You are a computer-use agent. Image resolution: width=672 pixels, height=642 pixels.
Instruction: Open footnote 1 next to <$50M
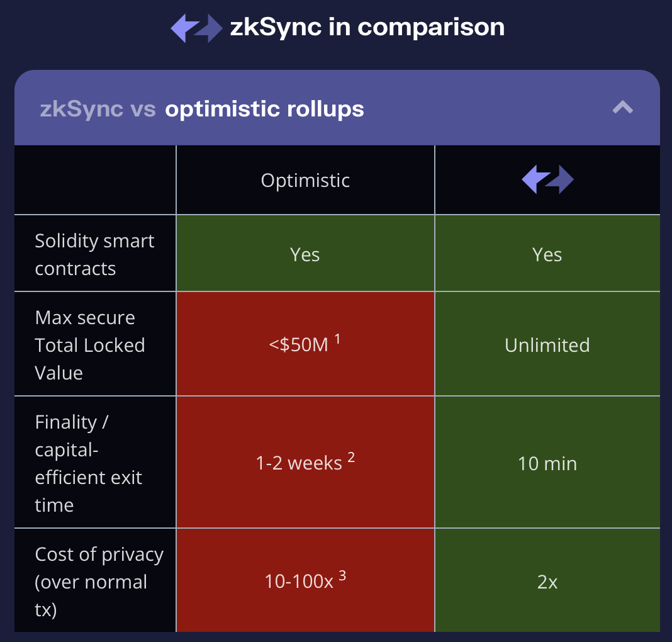[x=337, y=339]
